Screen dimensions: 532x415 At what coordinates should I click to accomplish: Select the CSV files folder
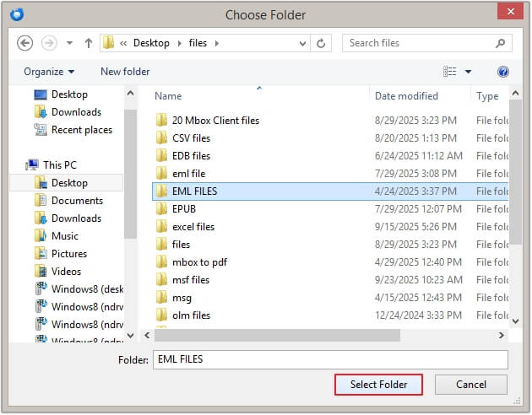click(x=191, y=138)
